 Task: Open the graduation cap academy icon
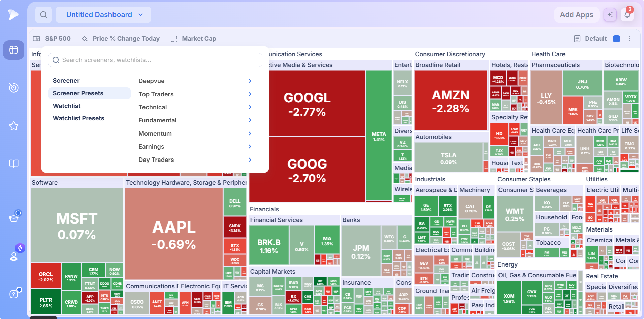(x=13, y=218)
